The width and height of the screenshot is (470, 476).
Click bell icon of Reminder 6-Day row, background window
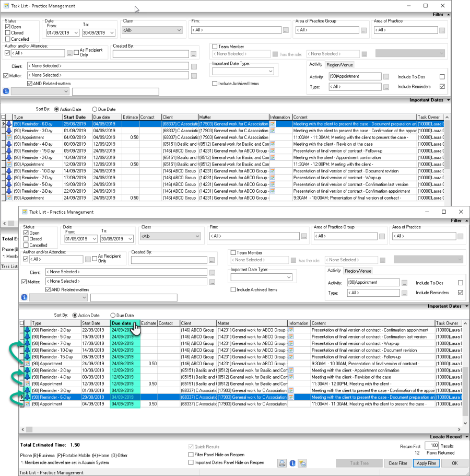click(9, 124)
